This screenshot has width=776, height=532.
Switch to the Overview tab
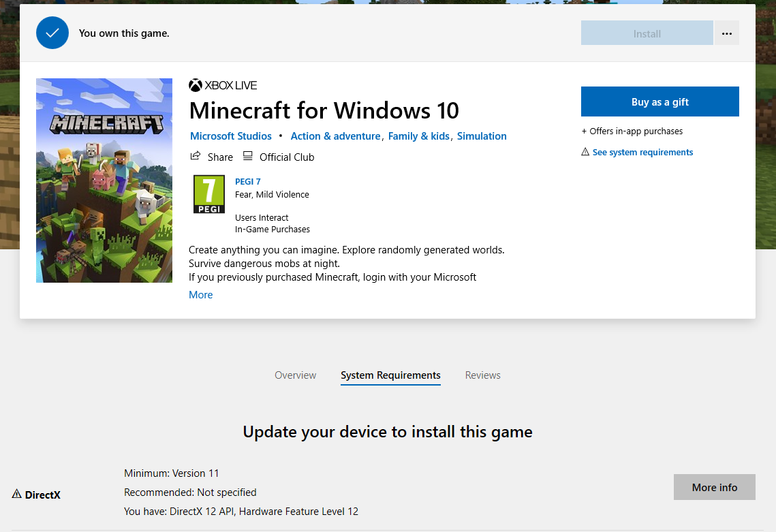pos(295,375)
